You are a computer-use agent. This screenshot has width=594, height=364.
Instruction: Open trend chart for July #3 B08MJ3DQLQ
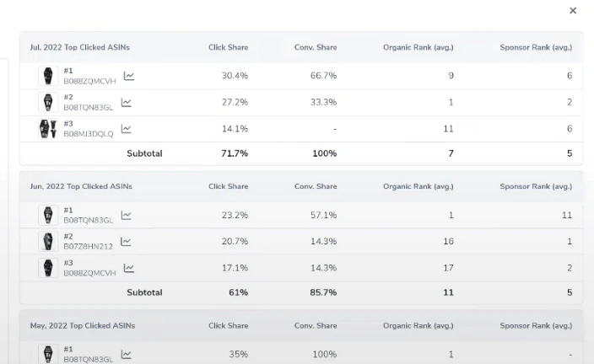point(126,129)
